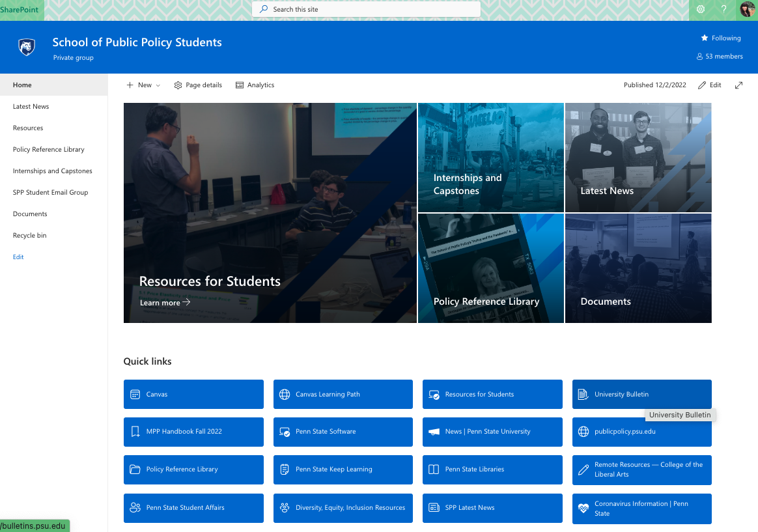758x532 pixels.
Task: Open Analytics from the command bar
Action: pyautogui.click(x=255, y=85)
